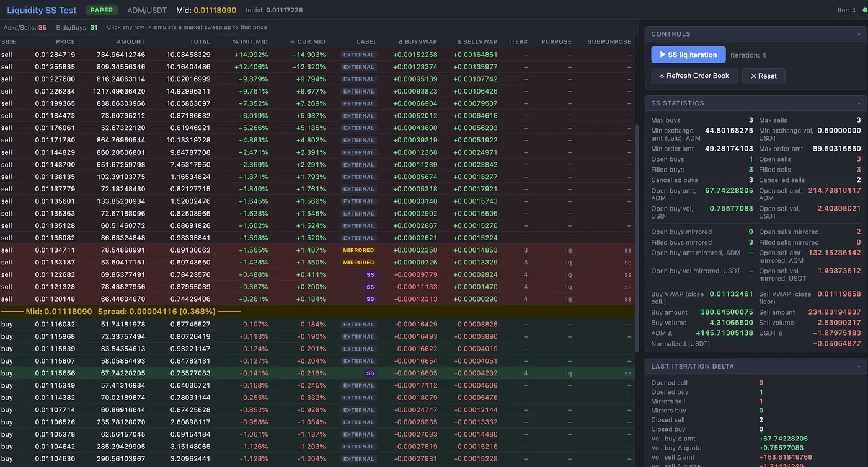This screenshot has width=868, height=467.
Task: Click the PRICE column header
Action: point(65,41)
